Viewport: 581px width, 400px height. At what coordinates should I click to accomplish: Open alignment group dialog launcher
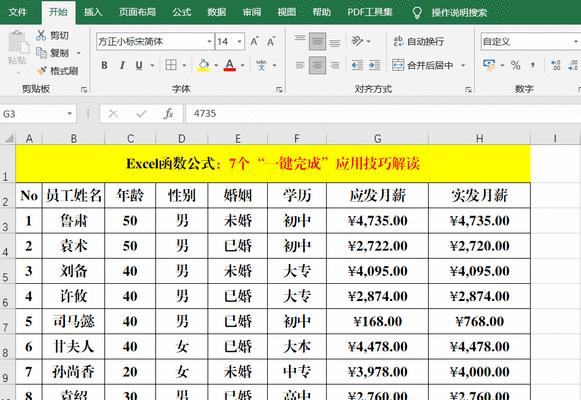point(468,89)
